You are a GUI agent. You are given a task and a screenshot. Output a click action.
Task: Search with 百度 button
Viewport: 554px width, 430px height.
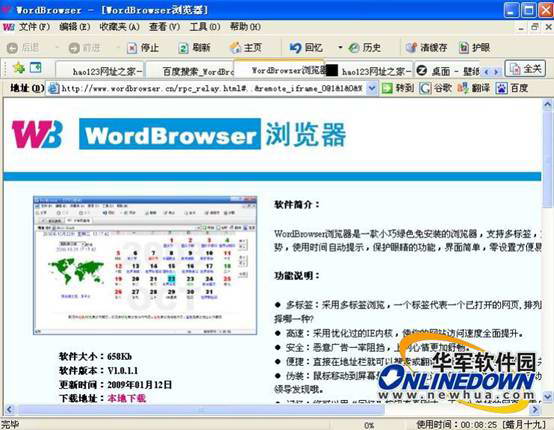tap(512, 88)
